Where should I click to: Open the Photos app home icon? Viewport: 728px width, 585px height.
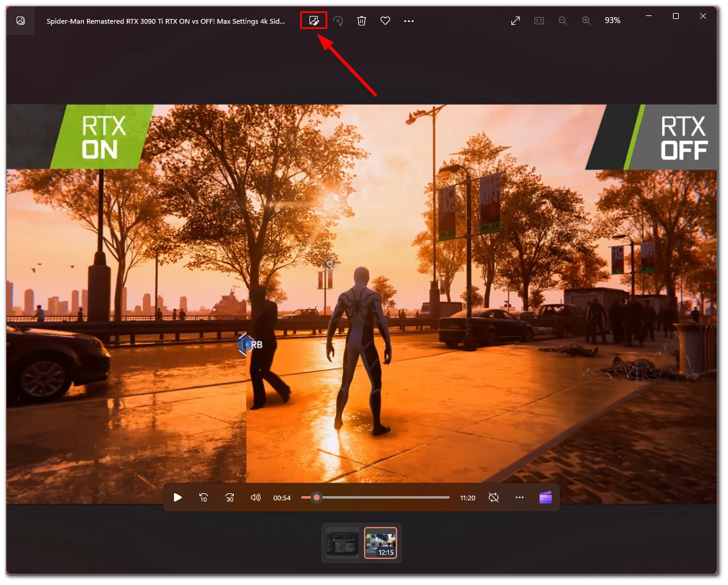tap(21, 21)
